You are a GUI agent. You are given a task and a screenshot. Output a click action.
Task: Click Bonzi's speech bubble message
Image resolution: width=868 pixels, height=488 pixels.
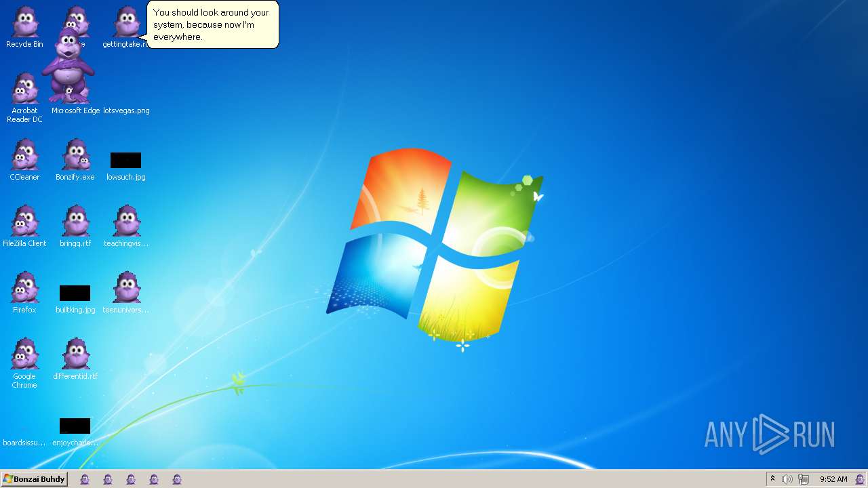tap(212, 24)
